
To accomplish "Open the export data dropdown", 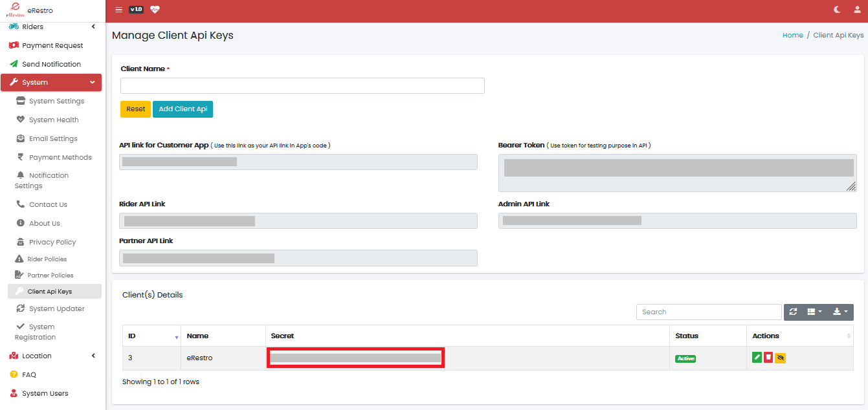I will point(840,312).
